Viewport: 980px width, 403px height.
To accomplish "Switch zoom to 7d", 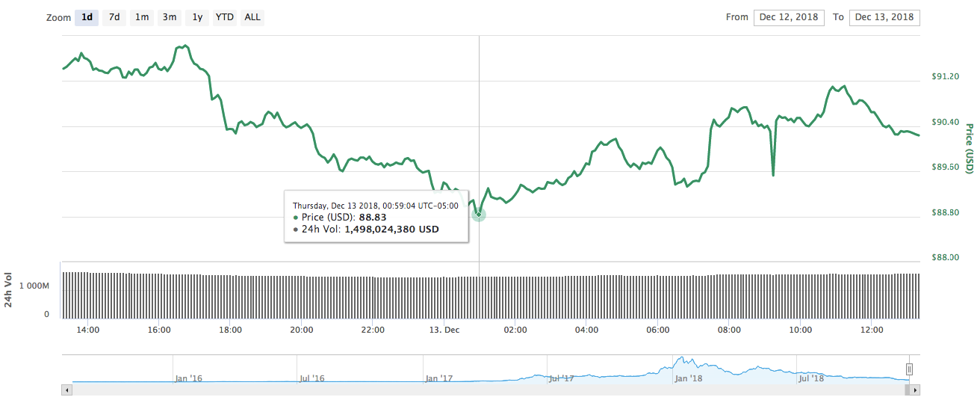I will pos(114,17).
